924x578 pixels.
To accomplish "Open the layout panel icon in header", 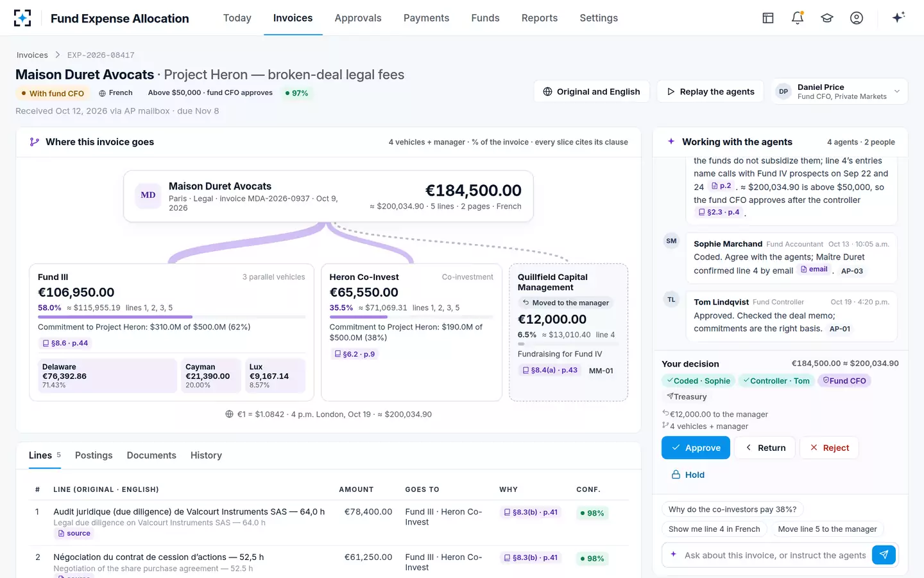I will pyautogui.click(x=768, y=18).
